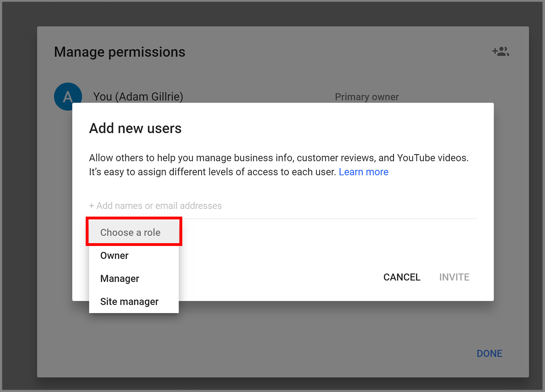This screenshot has width=545, height=392.
Task: Click the CANCEL button
Action: coord(402,277)
